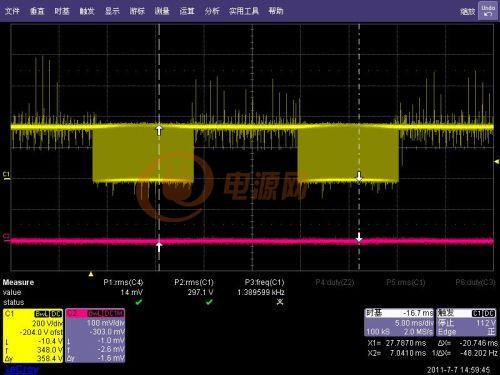
Task: Open the 文件 menu
Action: 12,11
